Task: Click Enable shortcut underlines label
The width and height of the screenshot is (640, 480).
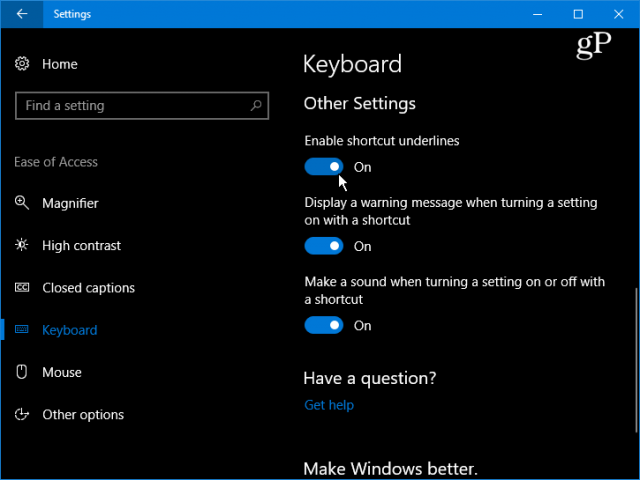Action: [382, 141]
